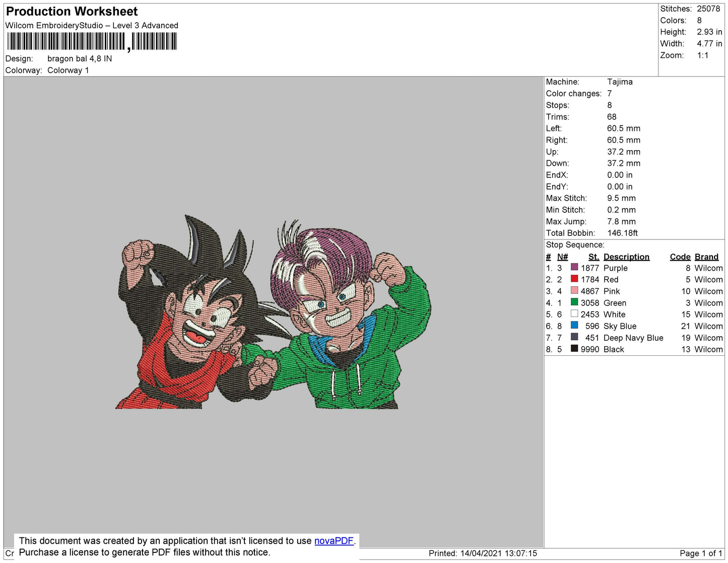Click the barcode under the worksheet title
The height and width of the screenshot is (563, 728).
pos(92,41)
